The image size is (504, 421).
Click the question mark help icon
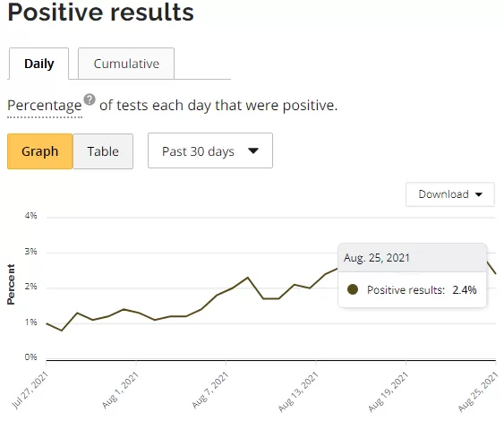coord(90,99)
